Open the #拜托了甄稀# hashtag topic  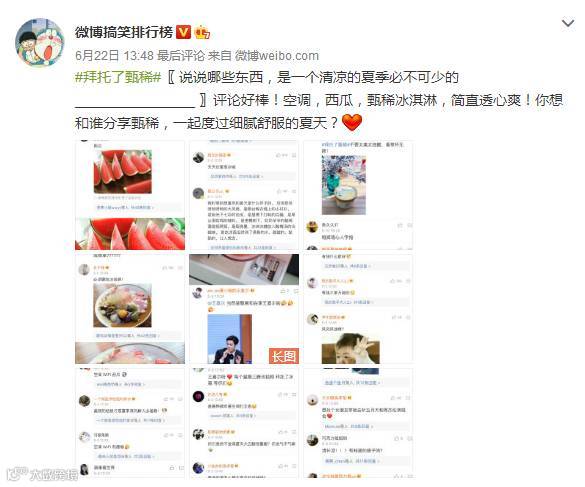coord(118,78)
